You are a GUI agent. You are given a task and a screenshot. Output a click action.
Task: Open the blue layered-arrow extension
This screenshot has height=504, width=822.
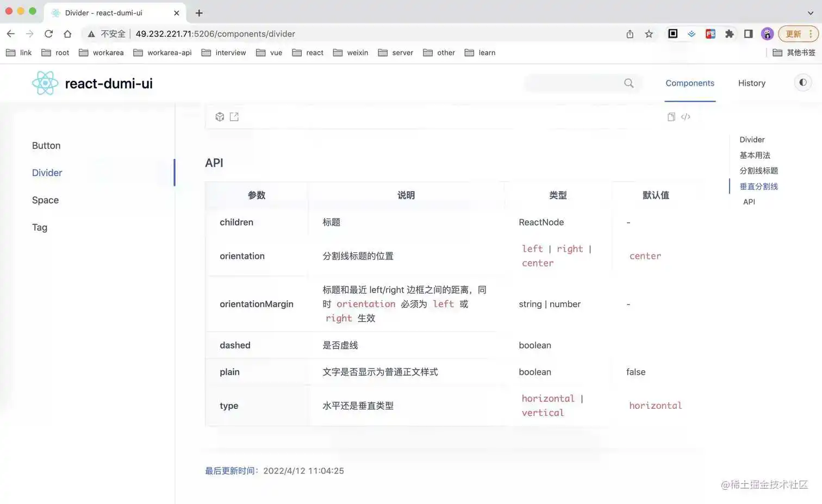pos(692,34)
